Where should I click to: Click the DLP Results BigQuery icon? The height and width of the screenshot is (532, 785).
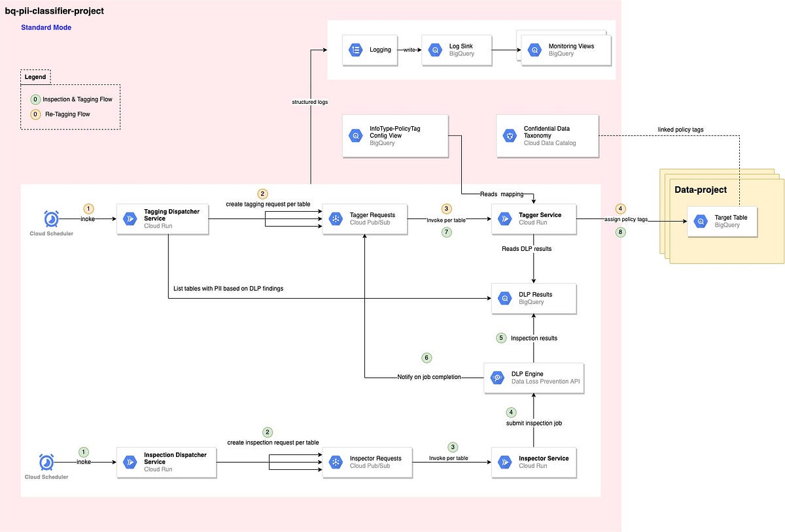[x=504, y=297]
